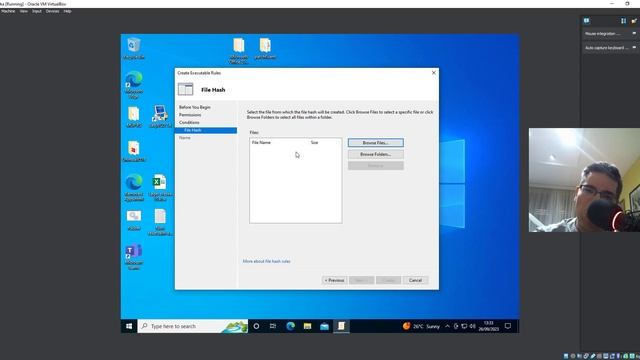Click the Mouse integration notification text
The width and height of the screenshot is (640, 360).
click(x=602, y=34)
